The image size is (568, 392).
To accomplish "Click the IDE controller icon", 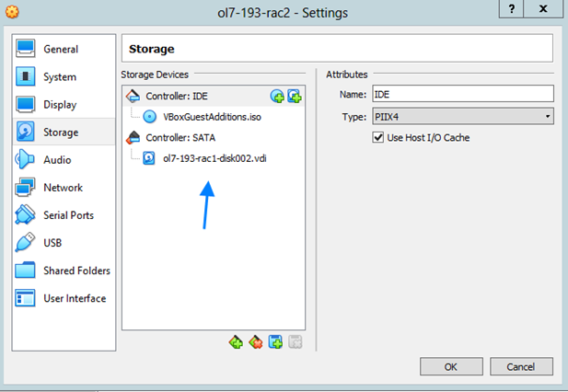I will [x=133, y=97].
